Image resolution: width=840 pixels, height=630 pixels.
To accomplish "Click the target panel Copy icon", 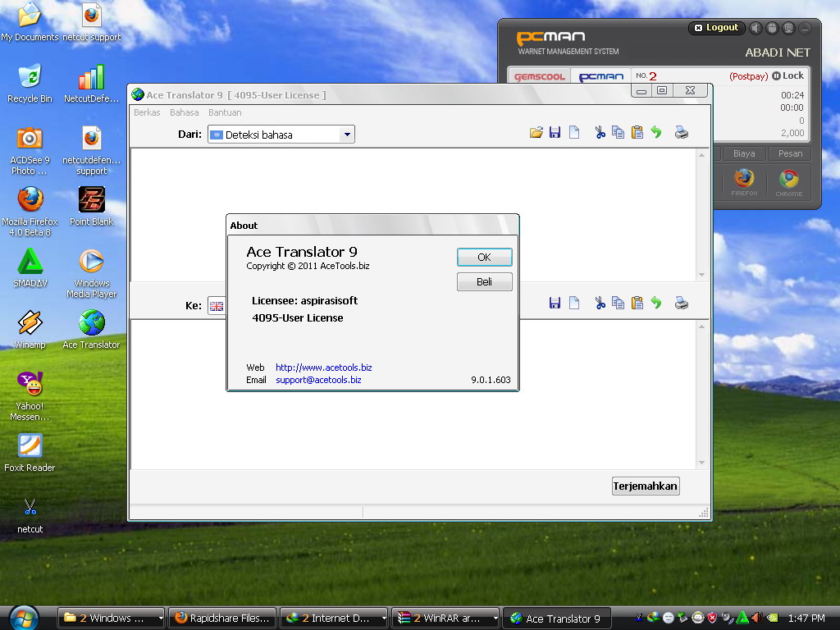I will 619,304.
